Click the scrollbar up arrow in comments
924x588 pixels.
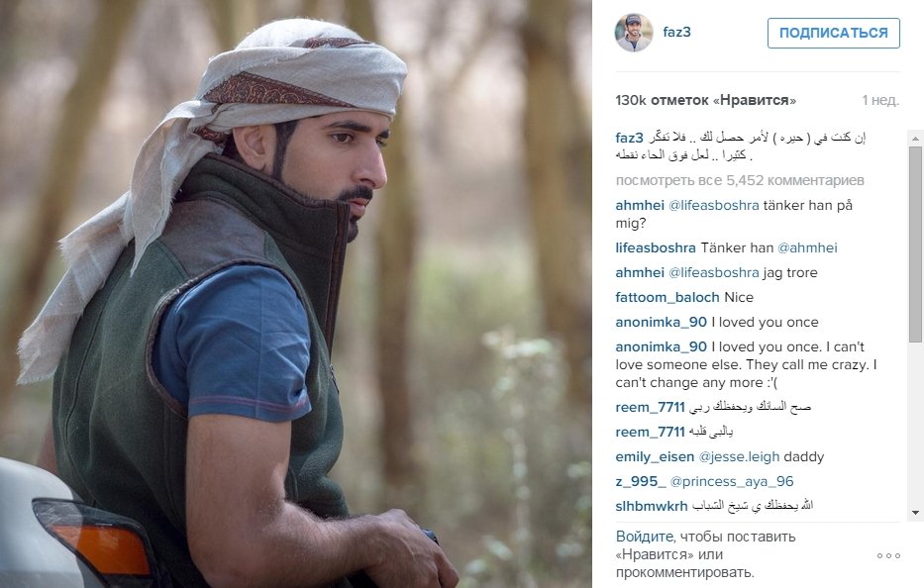(915, 139)
